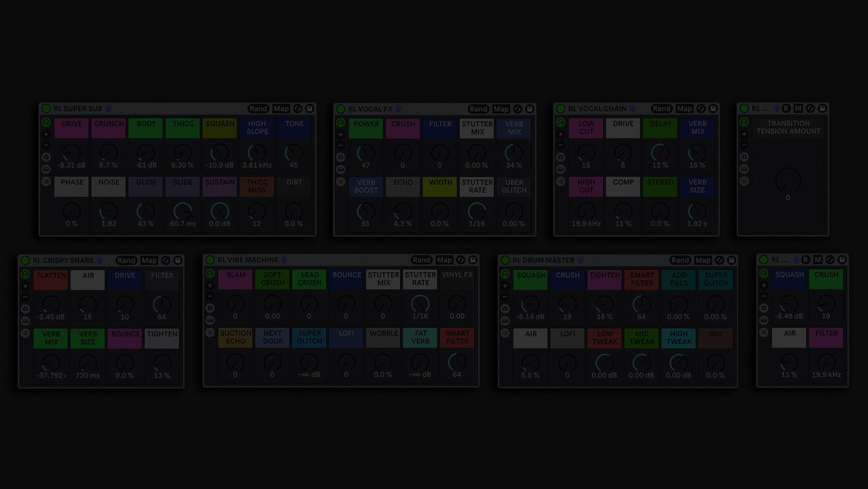Viewport: 868px width, 489px height.
Task: Click the Map button on RL Vocal FX
Action: (x=501, y=109)
